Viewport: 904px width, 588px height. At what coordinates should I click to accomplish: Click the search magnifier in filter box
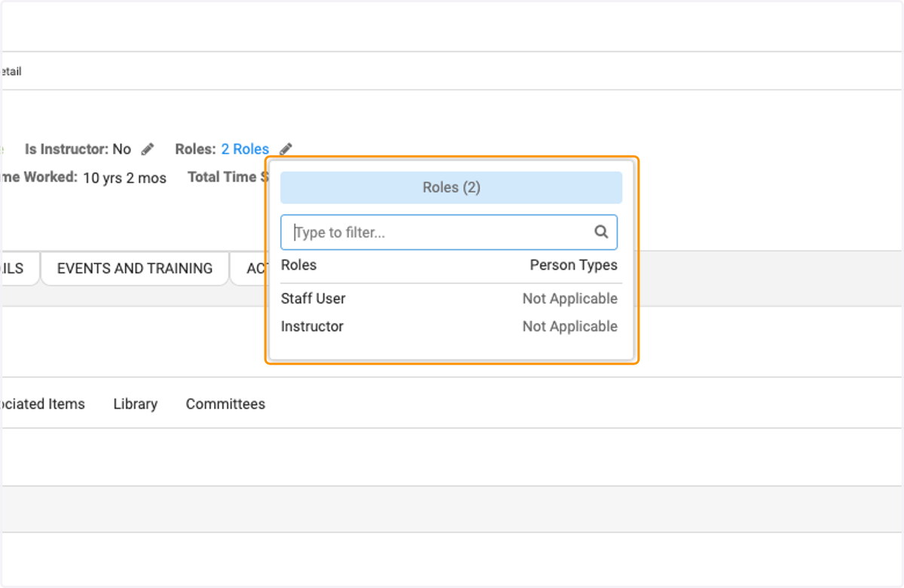click(x=601, y=232)
